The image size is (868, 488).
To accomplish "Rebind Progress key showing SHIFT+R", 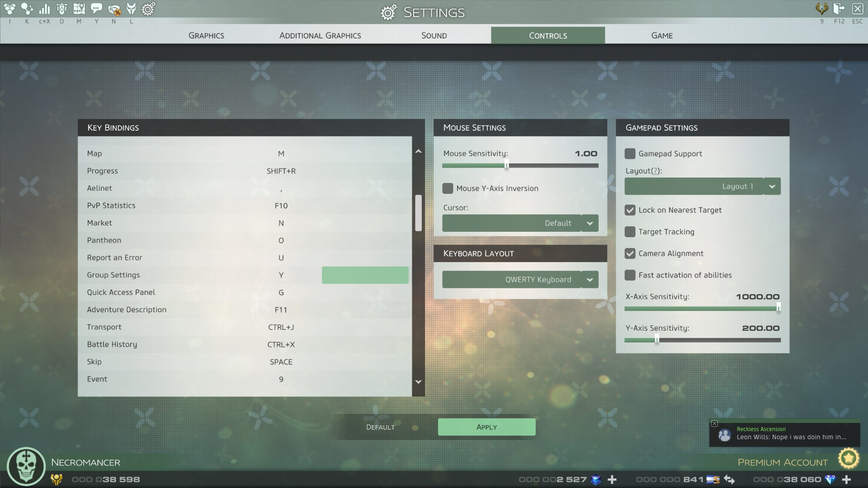I will pyautogui.click(x=281, y=171).
